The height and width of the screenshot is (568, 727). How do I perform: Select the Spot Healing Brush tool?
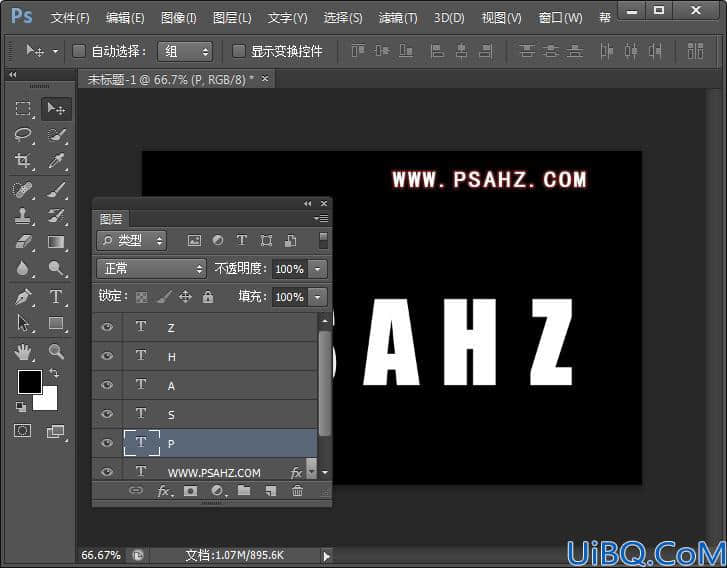(x=23, y=189)
